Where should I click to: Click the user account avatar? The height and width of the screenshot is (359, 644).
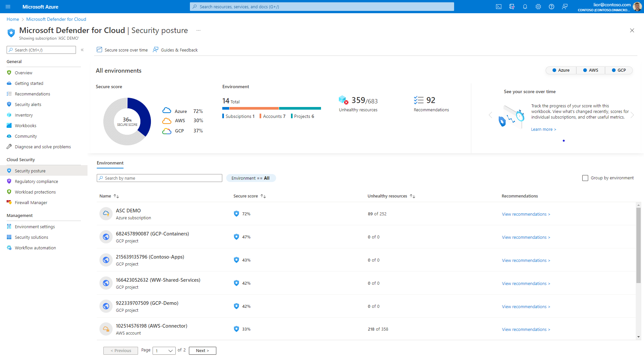[637, 7]
